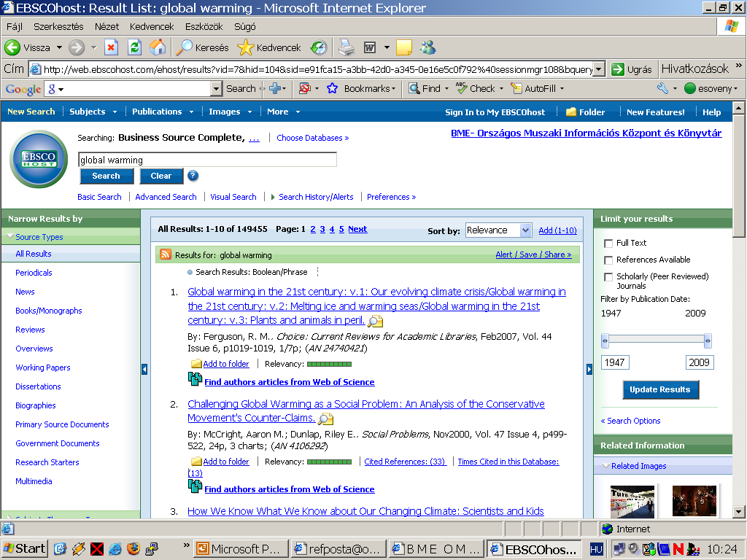Click the right publication date slider handle
747x560 pixels.
click(x=708, y=341)
